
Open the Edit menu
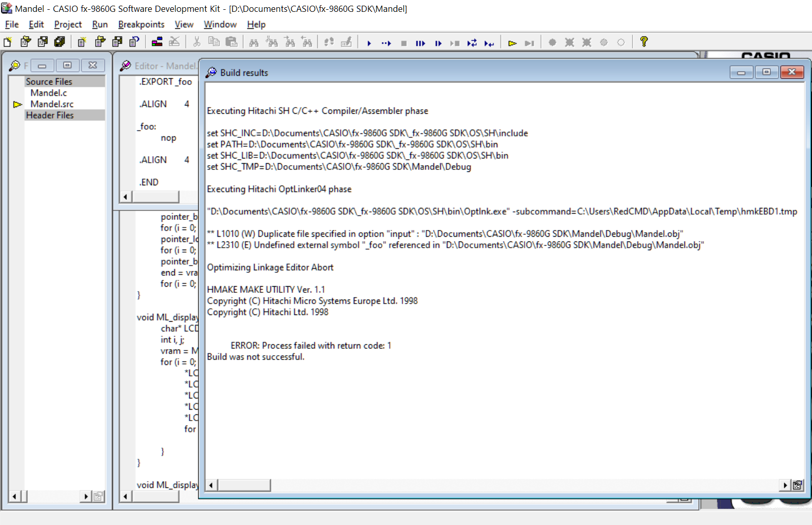pos(36,24)
